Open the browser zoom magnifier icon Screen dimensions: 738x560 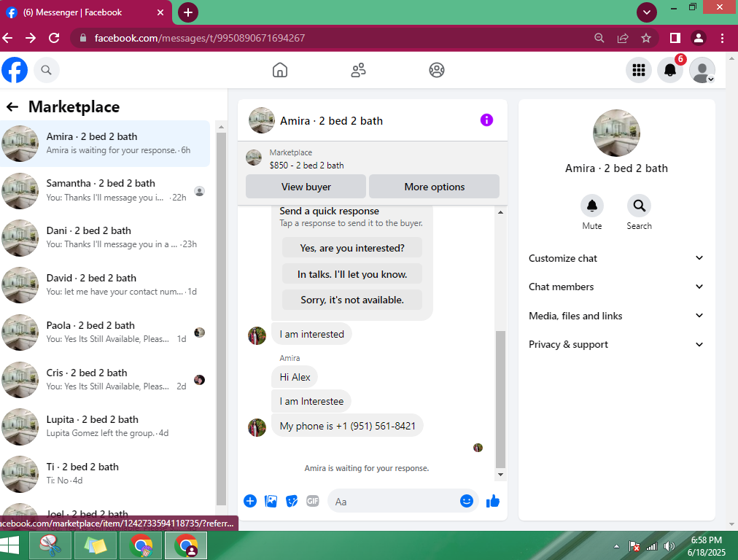(599, 38)
